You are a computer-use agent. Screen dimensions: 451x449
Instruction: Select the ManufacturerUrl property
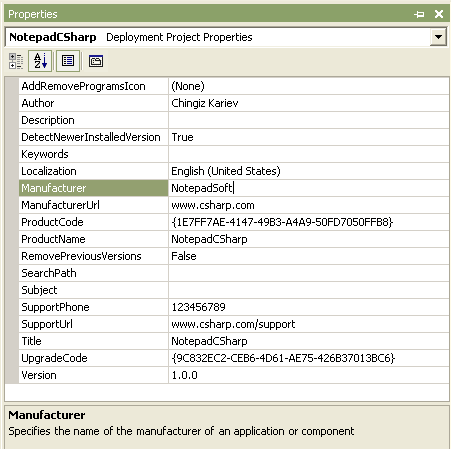(93, 205)
